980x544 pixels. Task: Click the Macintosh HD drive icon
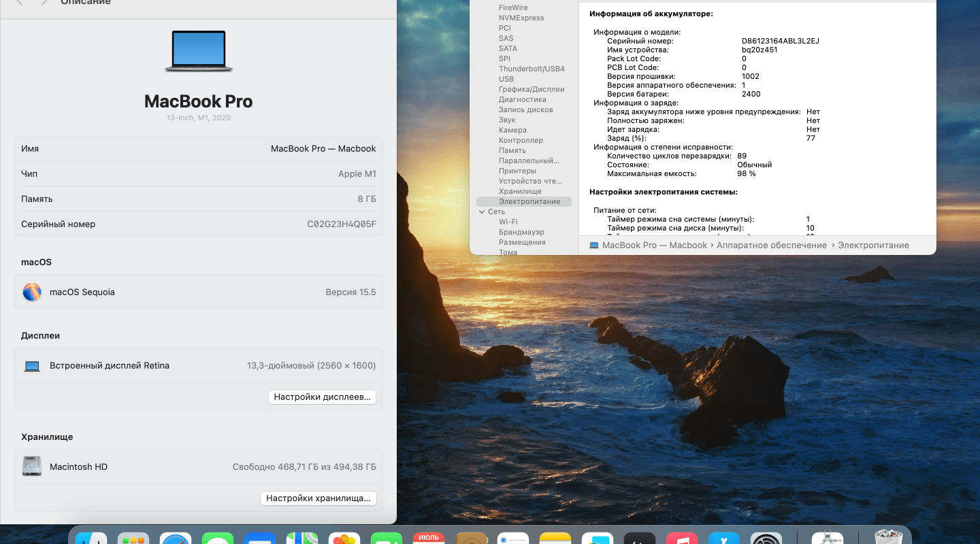(32, 466)
